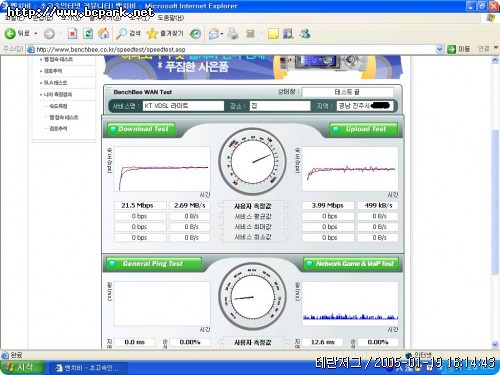
Task: Select the 속도측정 sub-item in sidebar
Action: click(x=58, y=106)
